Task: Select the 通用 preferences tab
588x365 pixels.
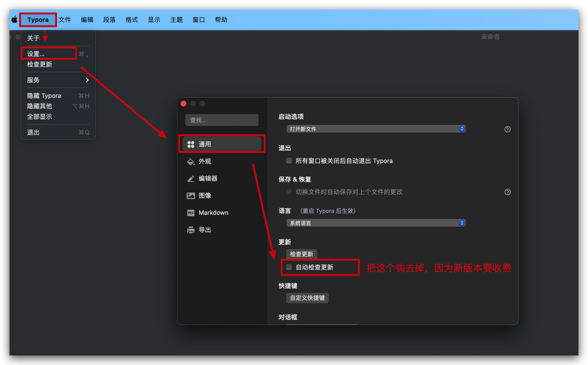Action: [222, 144]
